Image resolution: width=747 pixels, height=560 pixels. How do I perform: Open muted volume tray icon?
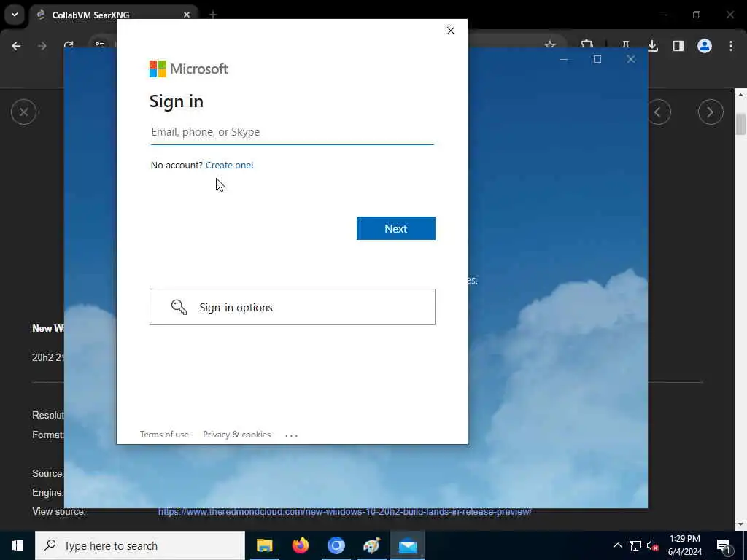(x=653, y=545)
